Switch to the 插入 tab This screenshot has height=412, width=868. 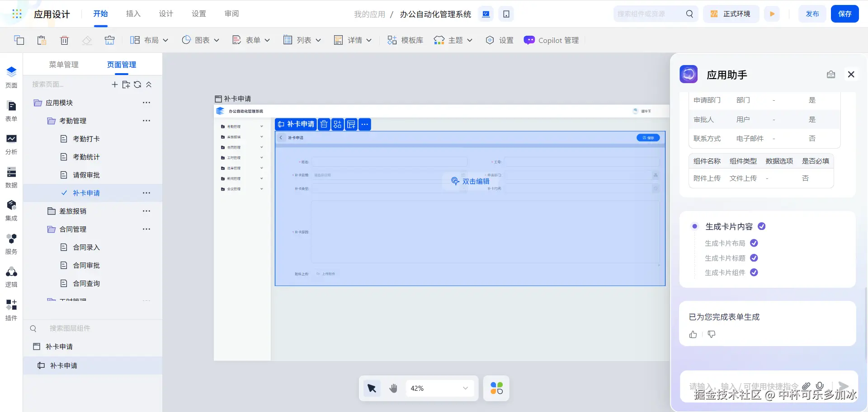point(133,14)
